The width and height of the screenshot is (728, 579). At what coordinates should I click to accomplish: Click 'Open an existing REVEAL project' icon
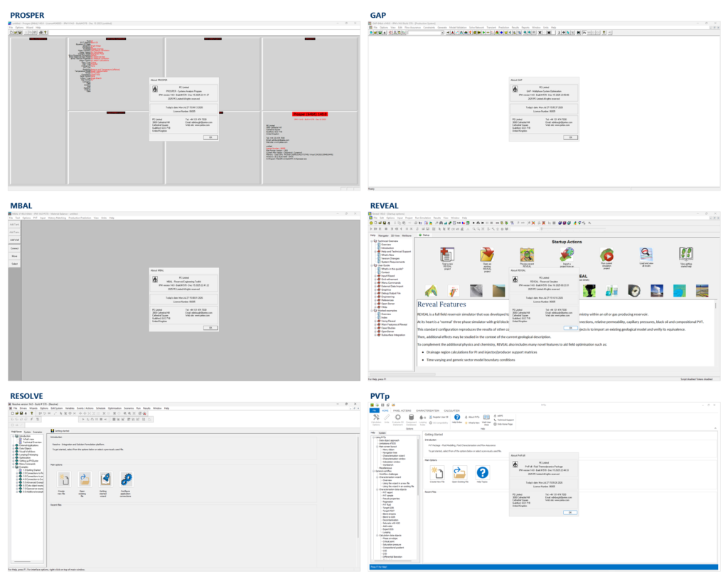coord(487,254)
